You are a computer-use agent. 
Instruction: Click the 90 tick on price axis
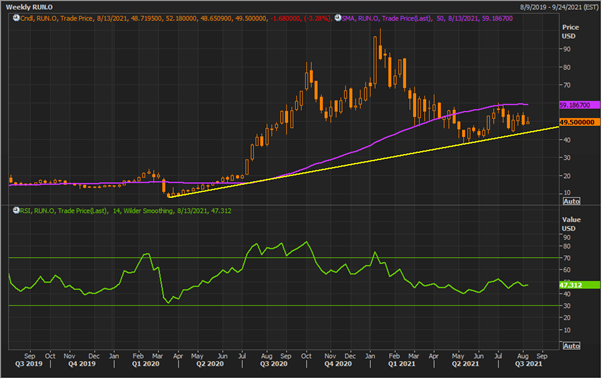point(567,49)
